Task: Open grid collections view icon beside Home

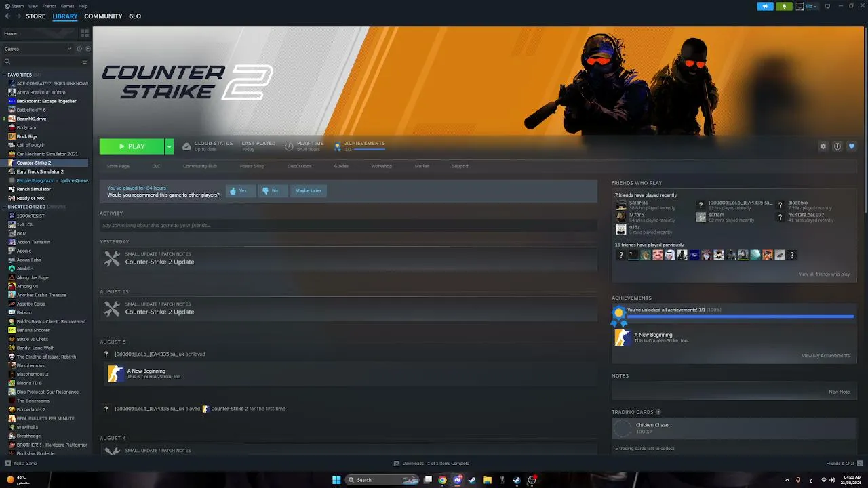Action: click(x=85, y=33)
